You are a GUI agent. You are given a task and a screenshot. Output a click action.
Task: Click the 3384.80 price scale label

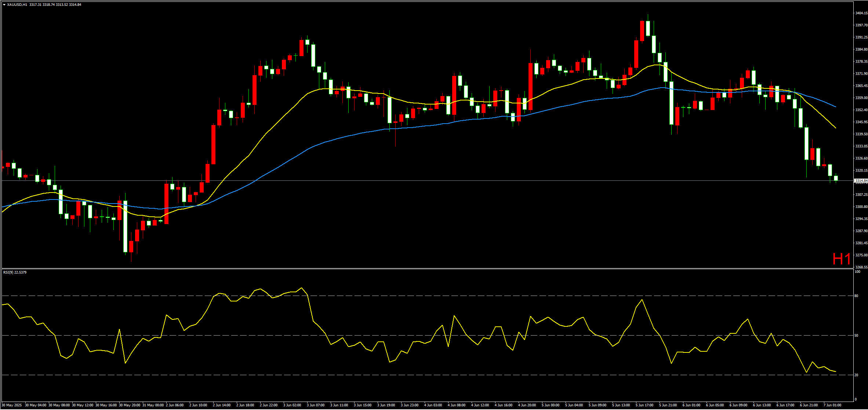pos(861,49)
